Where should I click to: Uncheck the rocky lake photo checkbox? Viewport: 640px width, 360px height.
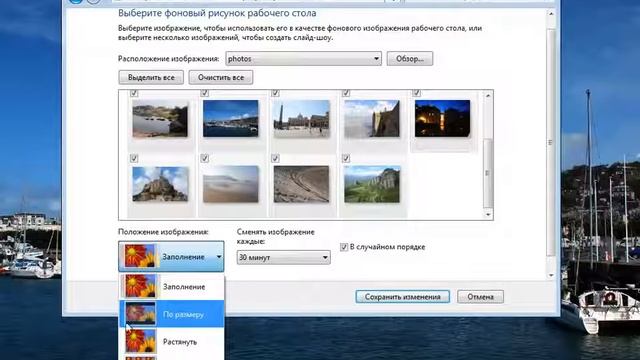[134, 93]
